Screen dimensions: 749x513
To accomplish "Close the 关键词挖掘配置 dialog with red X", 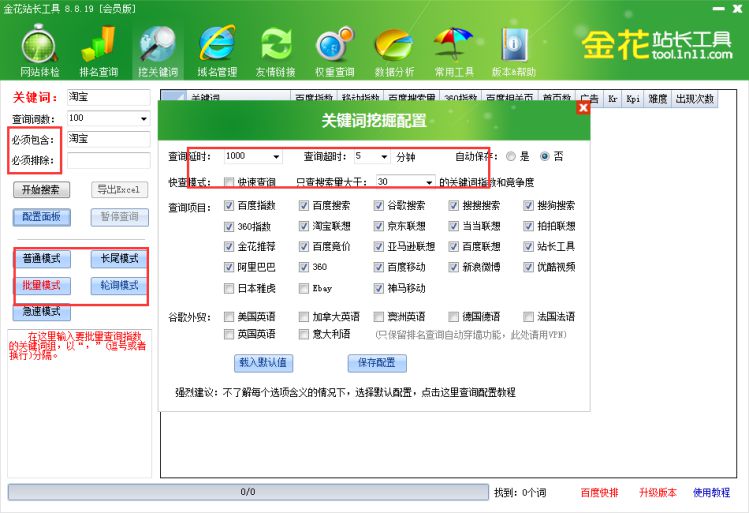I will click(x=583, y=108).
